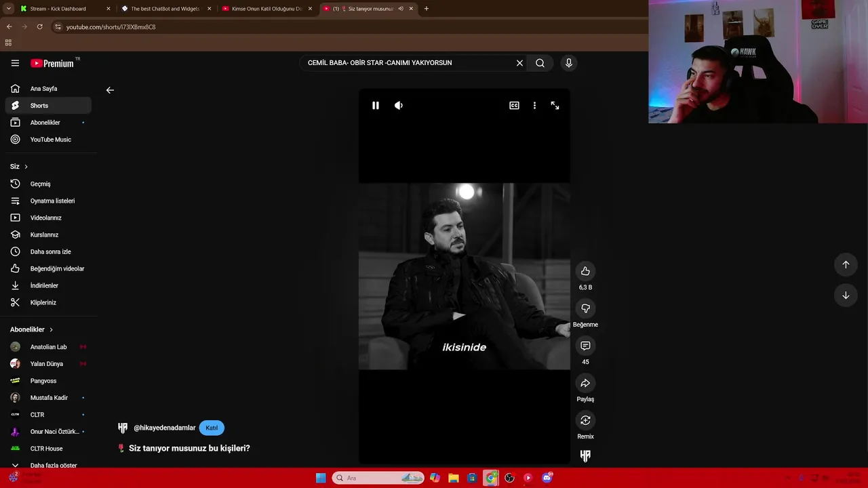Open sound source thumbnail below Remix
The image size is (868, 488).
(585, 456)
